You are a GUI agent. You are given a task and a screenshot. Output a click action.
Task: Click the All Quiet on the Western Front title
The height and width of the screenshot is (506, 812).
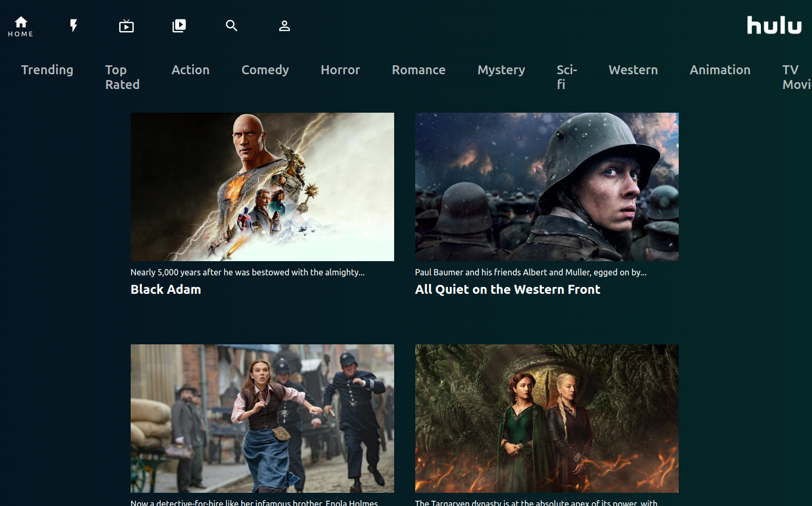pos(507,290)
